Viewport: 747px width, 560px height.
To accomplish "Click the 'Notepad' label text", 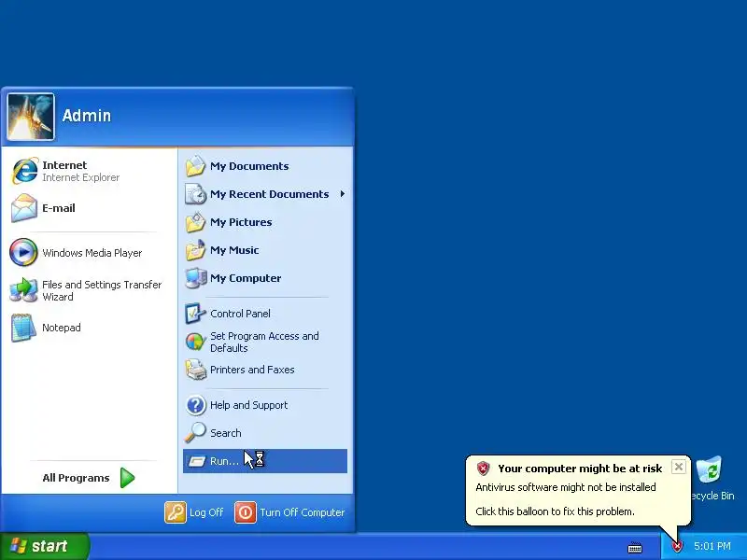I will point(62,328).
